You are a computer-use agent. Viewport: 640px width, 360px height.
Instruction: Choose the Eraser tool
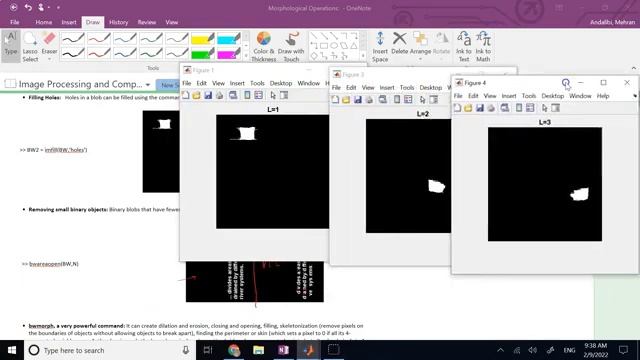[49, 44]
